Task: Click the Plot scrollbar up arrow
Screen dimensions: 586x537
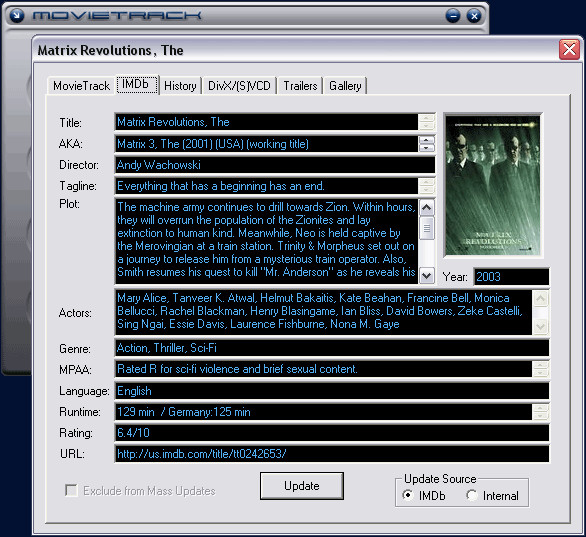Action: coord(427,207)
